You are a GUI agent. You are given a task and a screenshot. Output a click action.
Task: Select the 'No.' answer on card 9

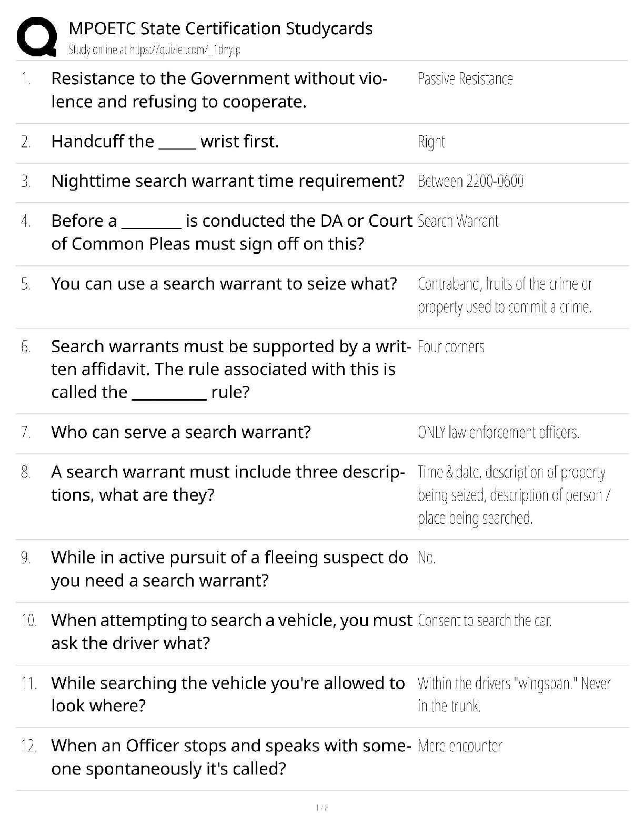click(x=427, y=558)
